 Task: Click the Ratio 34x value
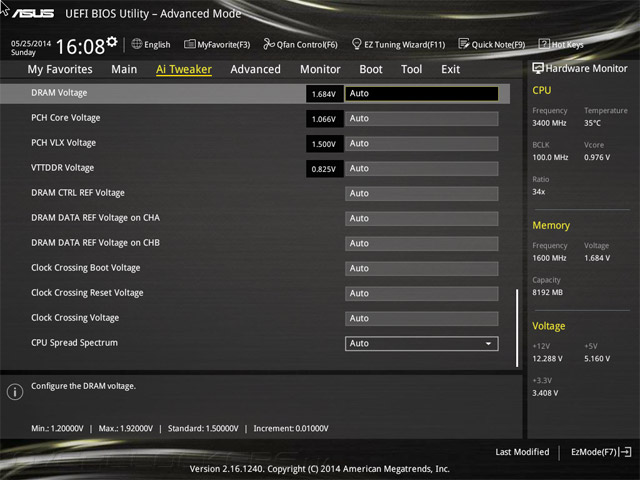click(538, 191)
